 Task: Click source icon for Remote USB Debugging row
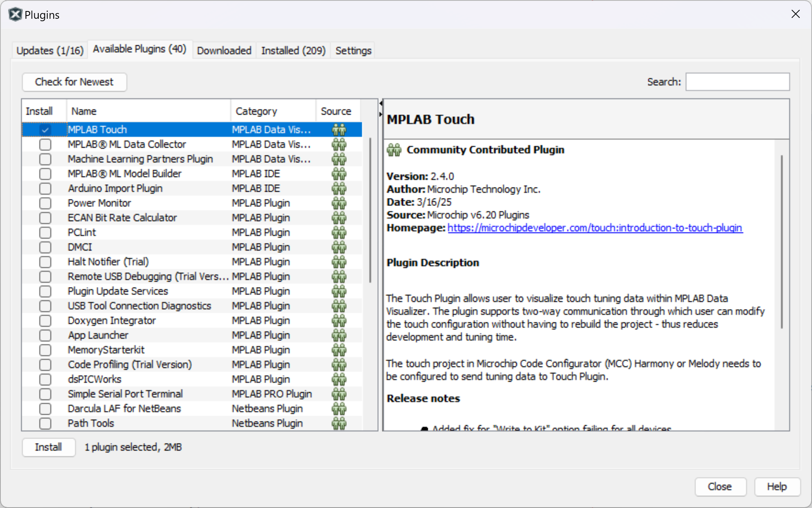(339, 276)
